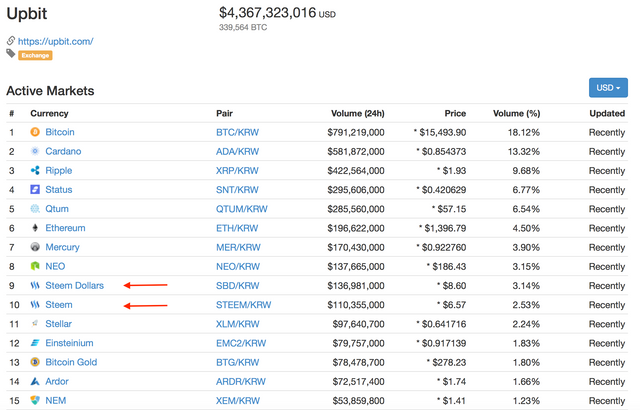
Task: Open the QTUM/KRW pair link
Action: tap(242, 209)
